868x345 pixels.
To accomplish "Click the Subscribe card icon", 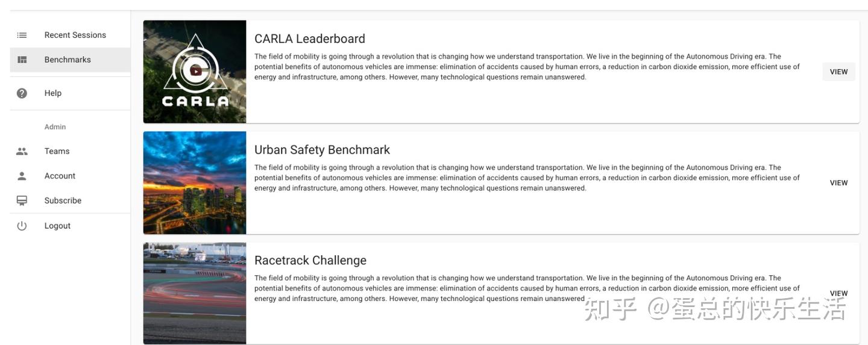I will (22, 200).
